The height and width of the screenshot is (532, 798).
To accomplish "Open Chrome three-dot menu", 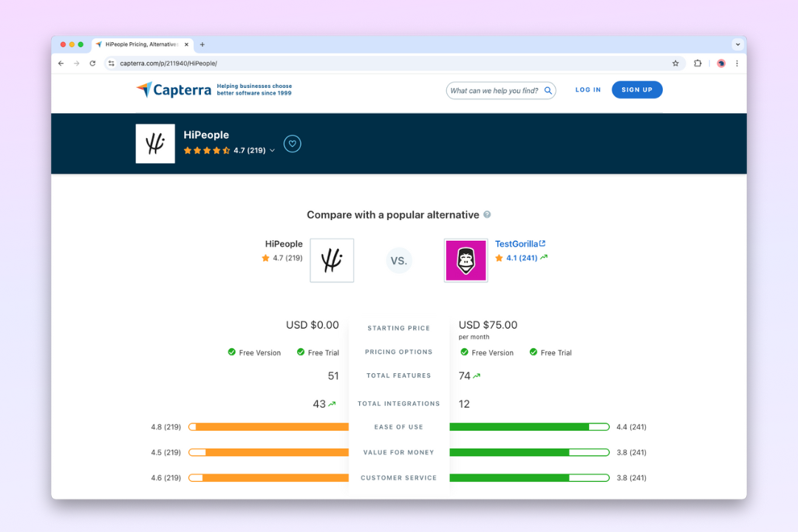I will tap(737, 64).
